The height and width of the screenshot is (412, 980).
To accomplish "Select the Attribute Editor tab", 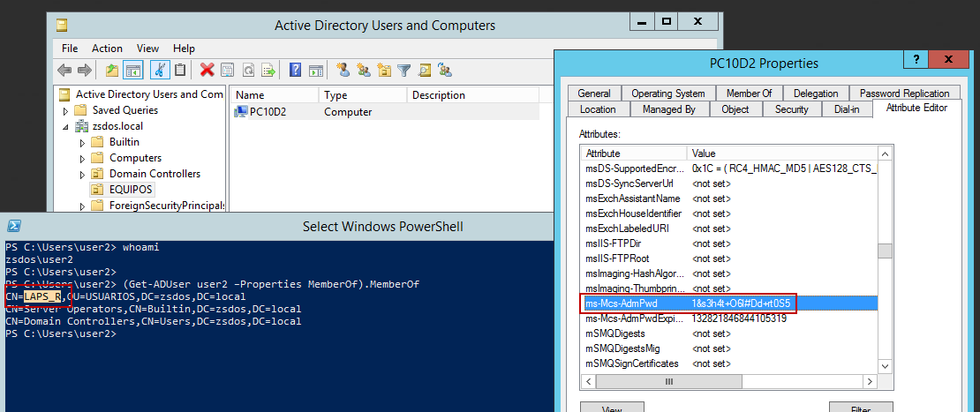I will click(916, 108).
